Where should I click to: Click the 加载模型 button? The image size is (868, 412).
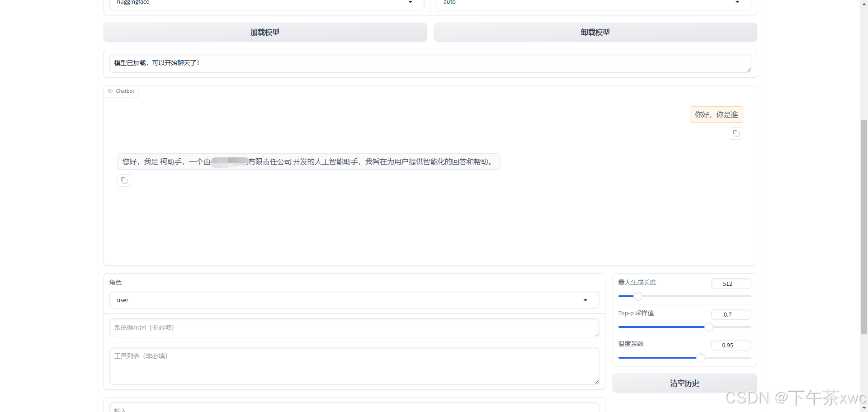(265, 32)
